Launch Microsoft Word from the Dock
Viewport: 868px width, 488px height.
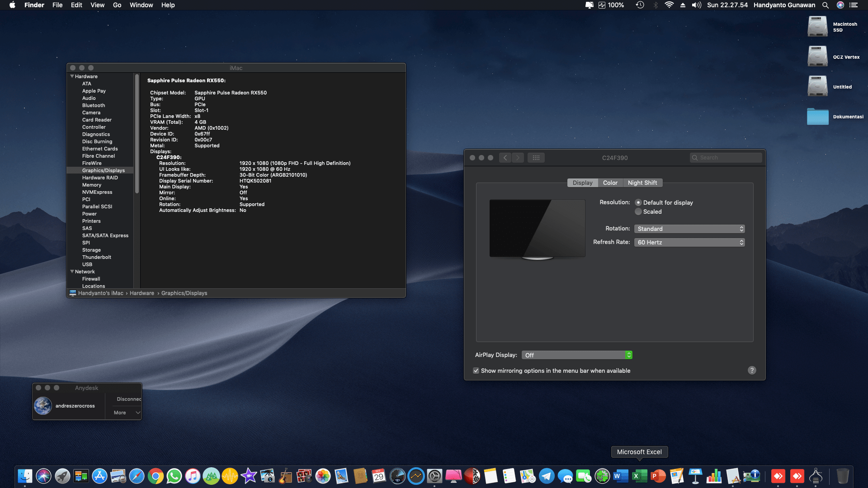[x=621, y=476]
